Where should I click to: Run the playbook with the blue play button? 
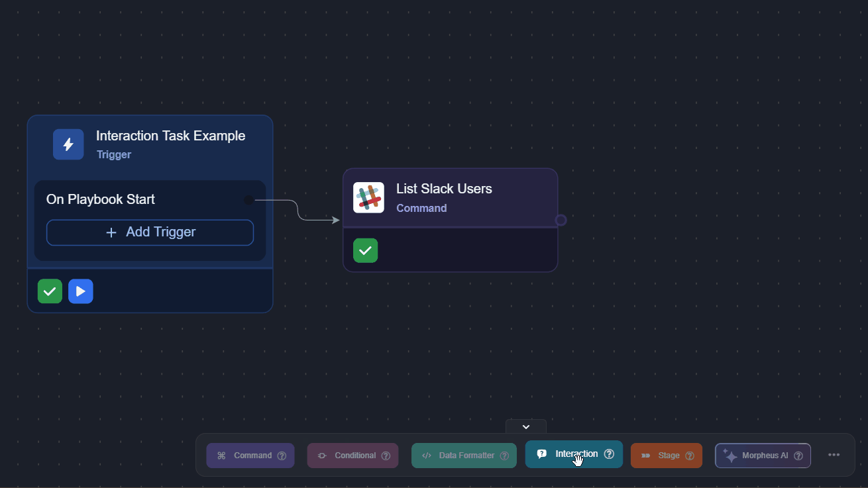(x=81, y=291)
